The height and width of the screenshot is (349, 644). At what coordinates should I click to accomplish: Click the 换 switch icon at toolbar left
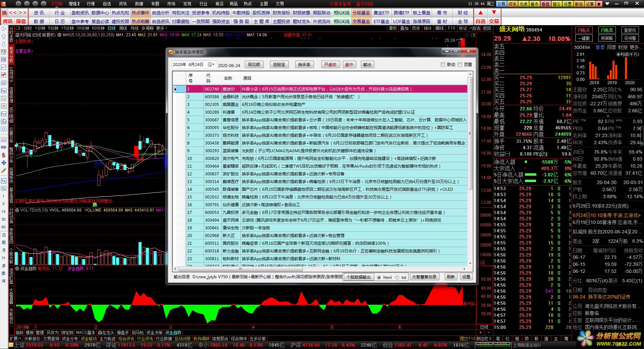[4, 13]
